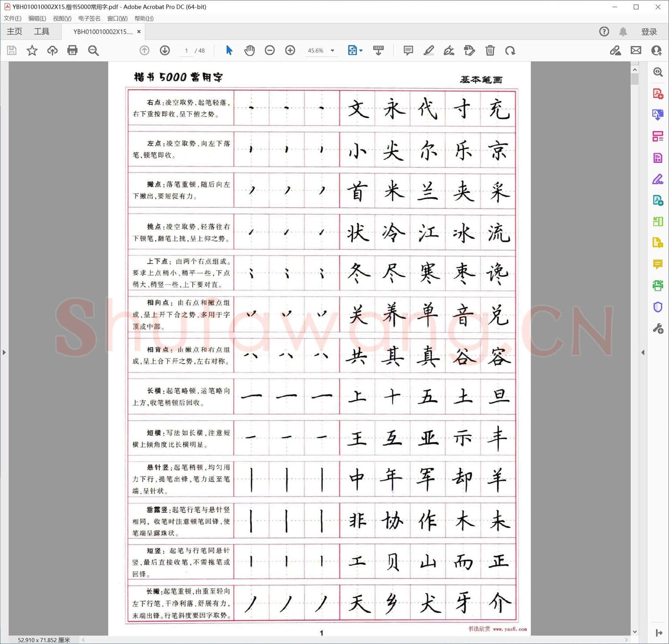Open the Fill & Sign tool in right panel

coord(658,179)
